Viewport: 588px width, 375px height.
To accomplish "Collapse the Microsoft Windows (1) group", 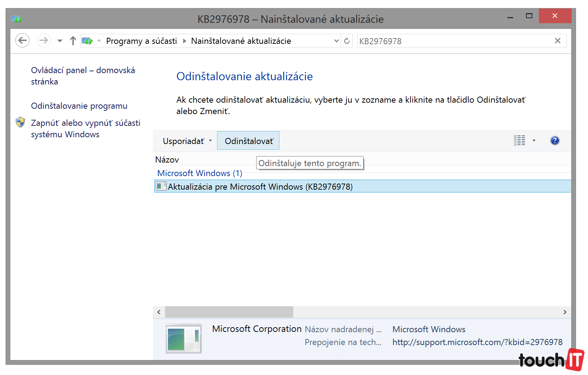I will [200, 173].
